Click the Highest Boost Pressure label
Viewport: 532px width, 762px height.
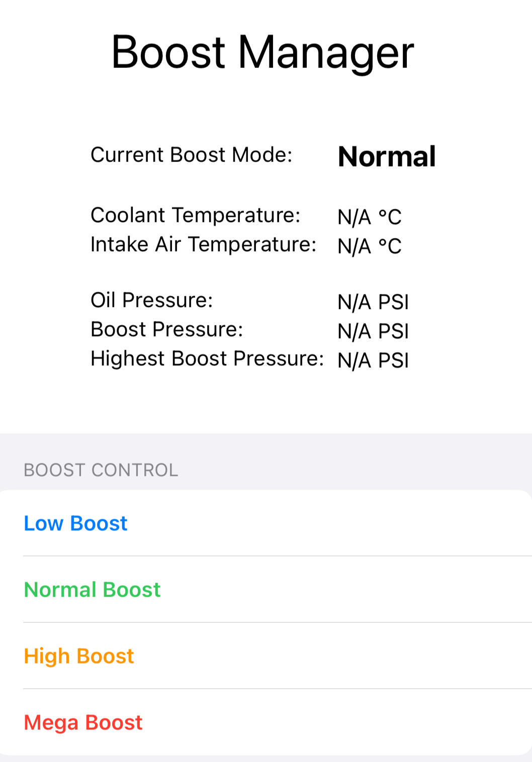pos(207,359)
